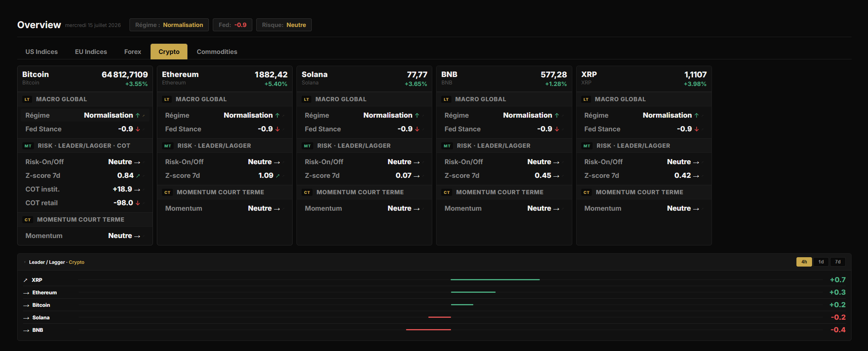Switch to the Commodities tab
Image resolution: width=868 pixels, height=351 pixels.
tap(217, 52)
